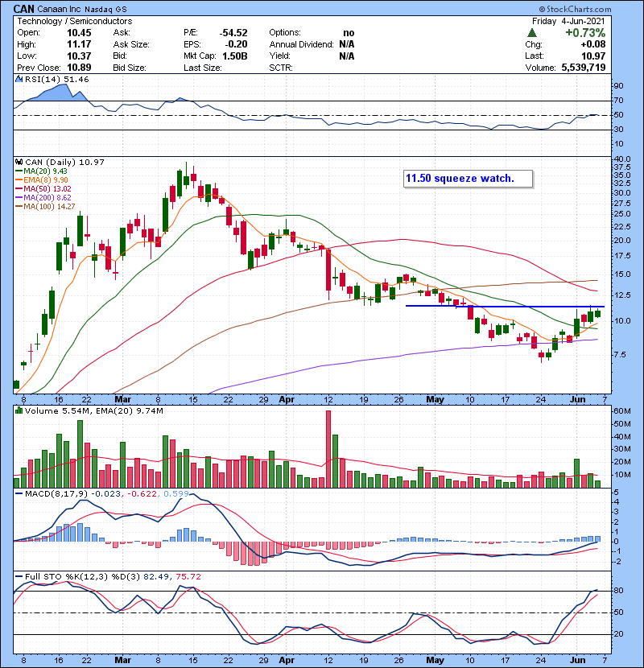Click the MA(100) 14.27 legend entry
Viewport: 644px width, 668px height.
(45, 207)
